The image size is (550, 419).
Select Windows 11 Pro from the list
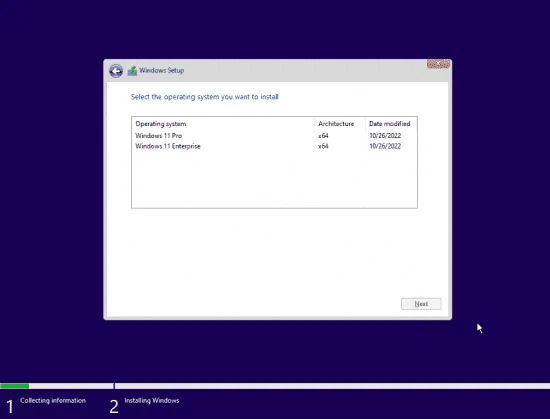(x=274, y=136)
